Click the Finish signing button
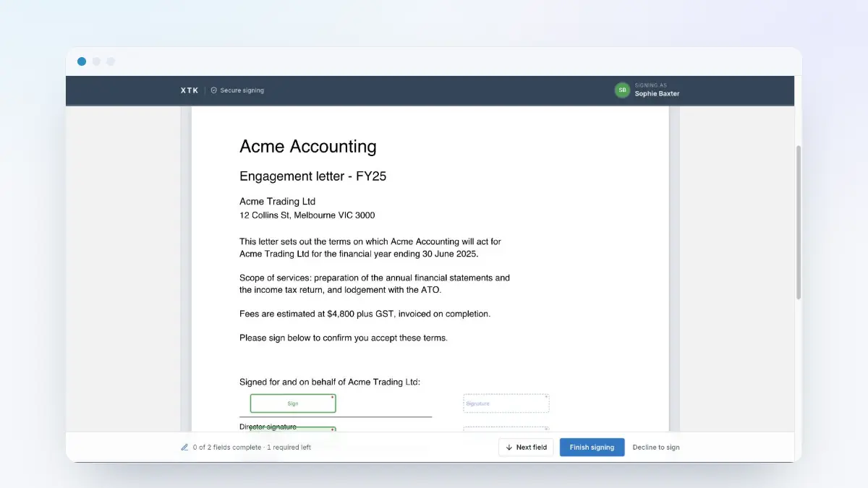Image resolution: width=868 pixels, height=488 pixels. pyautogui.click(x=592, y=448)
